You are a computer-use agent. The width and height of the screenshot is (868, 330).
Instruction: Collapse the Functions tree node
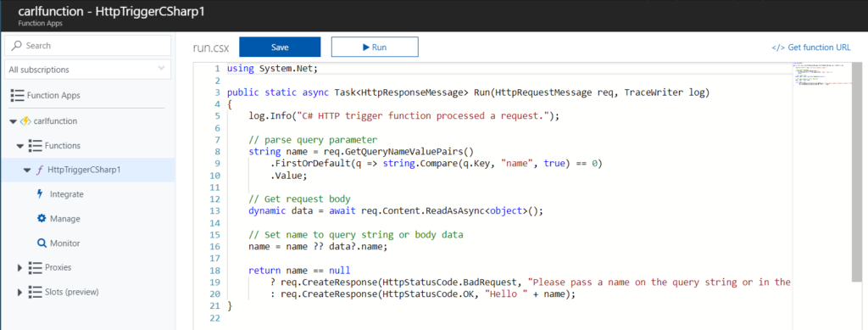click(20, 146)
